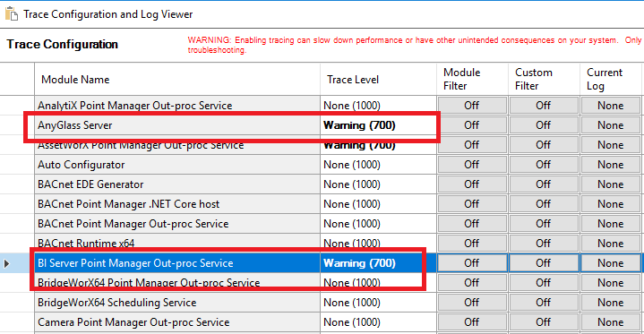Toggle Module Filter Off for BACnet Runtime x64
Image resolution: width=644 pixels, height=334 pixels.
click(x=472, y=244)
